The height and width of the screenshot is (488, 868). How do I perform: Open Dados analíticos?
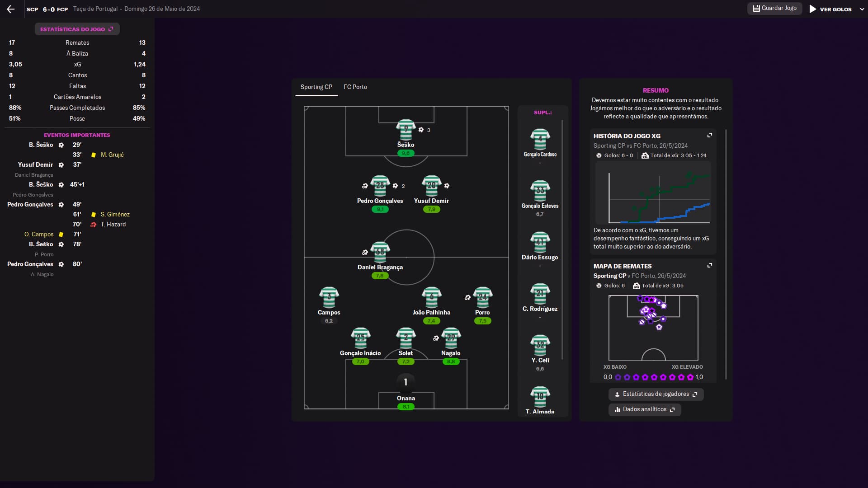point(645,409)
